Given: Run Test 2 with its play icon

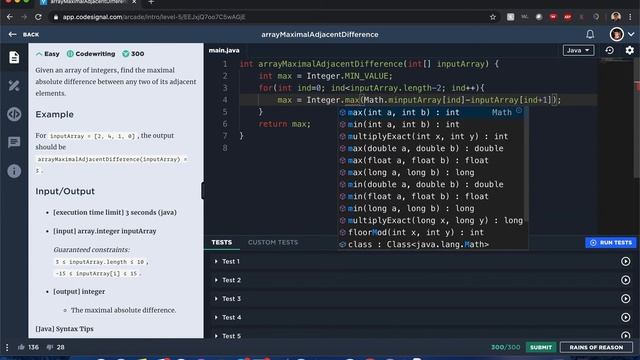Looking at the screenshot, I should click(x=626, y=280).
